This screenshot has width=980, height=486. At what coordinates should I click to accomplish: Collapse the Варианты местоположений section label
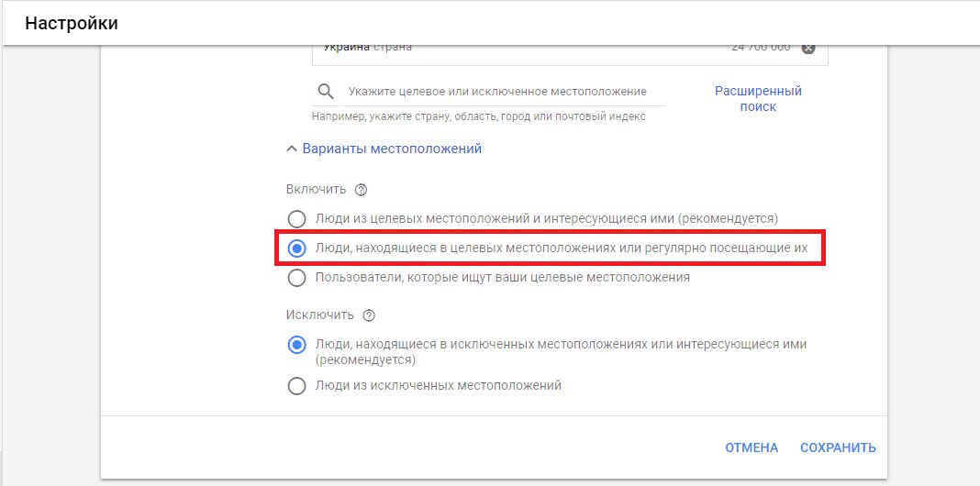(x=392, y=149)
